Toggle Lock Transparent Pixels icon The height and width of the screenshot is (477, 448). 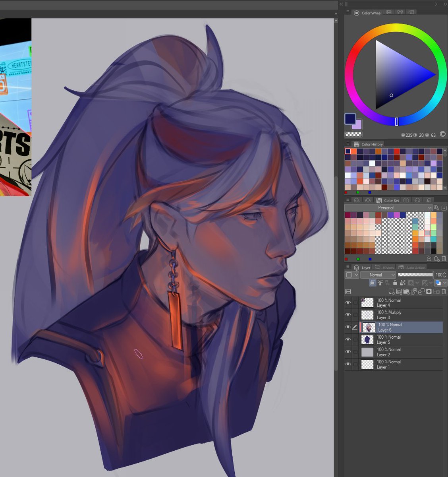coord(403,283)
